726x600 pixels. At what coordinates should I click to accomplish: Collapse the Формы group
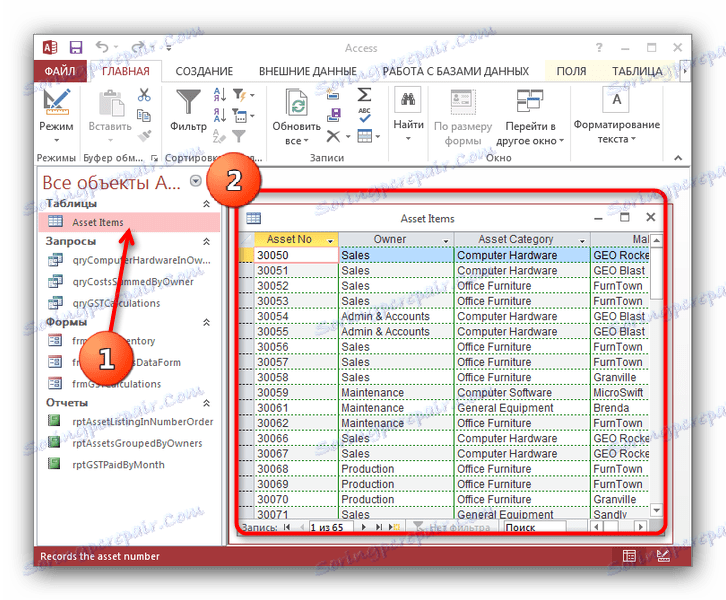pyautogui.click(x=207, y=322)
